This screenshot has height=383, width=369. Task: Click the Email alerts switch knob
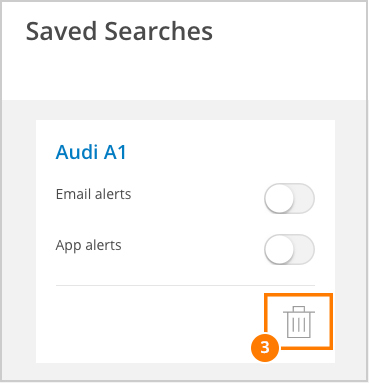tap(279, 198)
